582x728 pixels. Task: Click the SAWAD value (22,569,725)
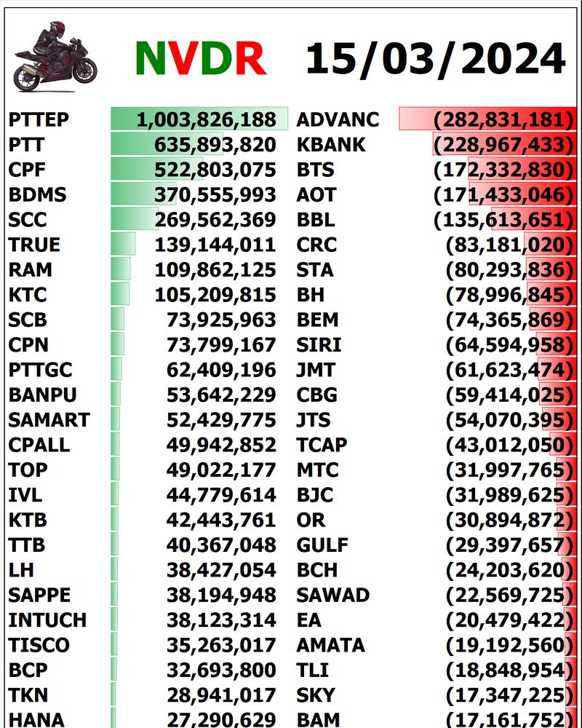509,595
